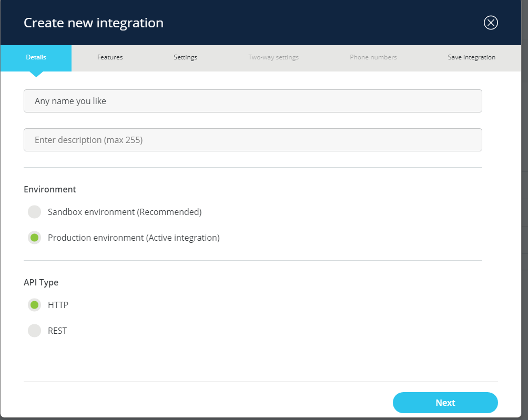Choose the REST API type radio button
The image size is (528, 420).
[x=34, y=331]
